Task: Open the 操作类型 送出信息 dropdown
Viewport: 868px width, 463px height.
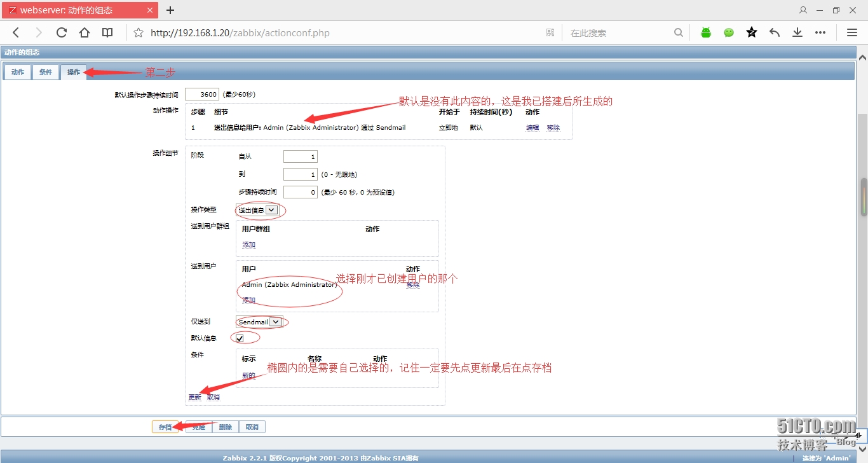Action: 257,210
